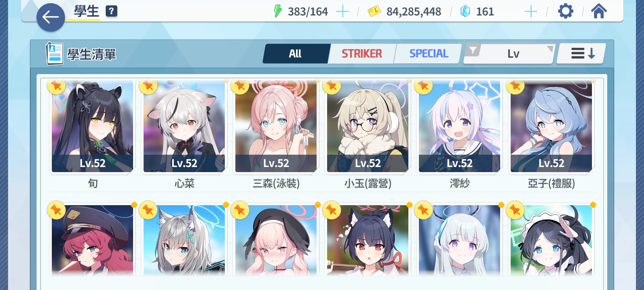Open the settings gear icon

click(x=566, y=11)
